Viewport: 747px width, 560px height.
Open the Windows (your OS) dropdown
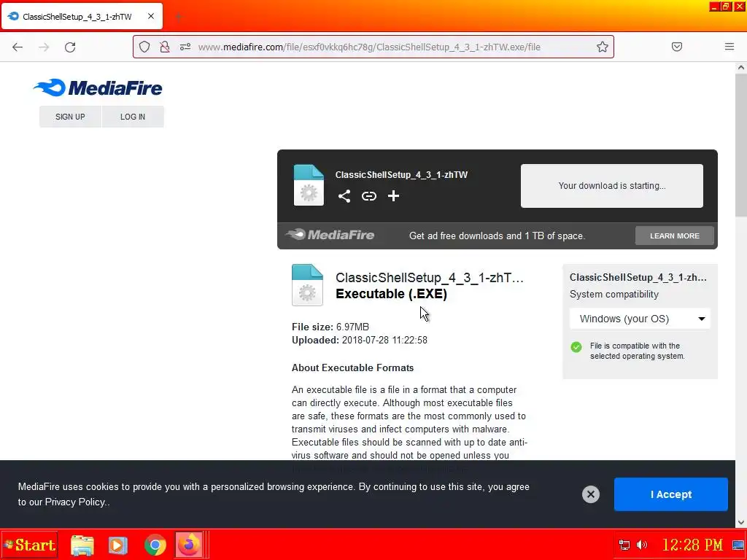(640, 319)
